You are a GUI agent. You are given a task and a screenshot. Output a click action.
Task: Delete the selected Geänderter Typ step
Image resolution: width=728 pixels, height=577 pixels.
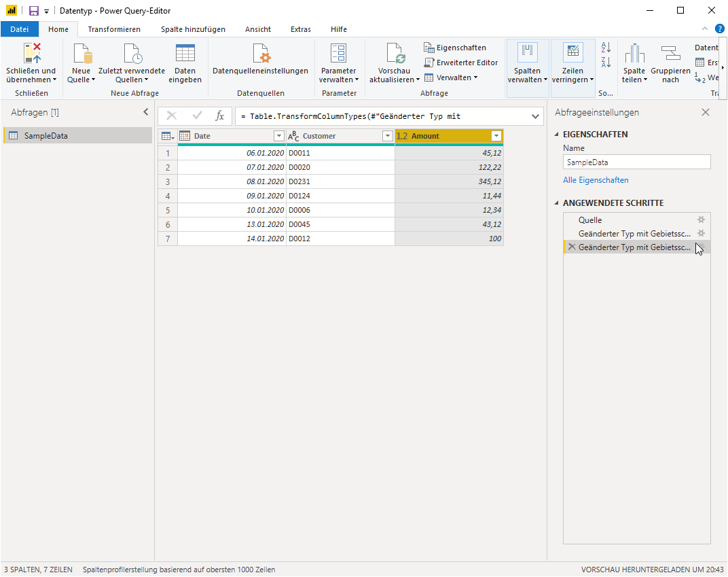[572, 247]
